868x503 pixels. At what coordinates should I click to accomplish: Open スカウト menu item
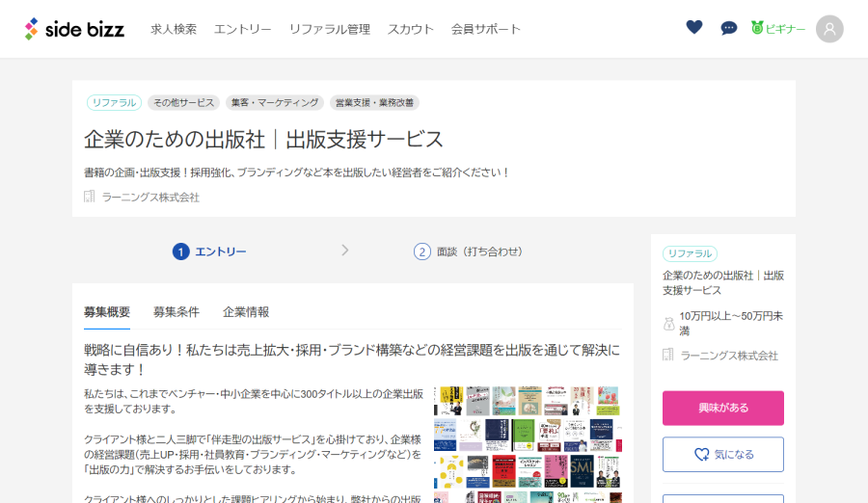(x=410, y=29)
